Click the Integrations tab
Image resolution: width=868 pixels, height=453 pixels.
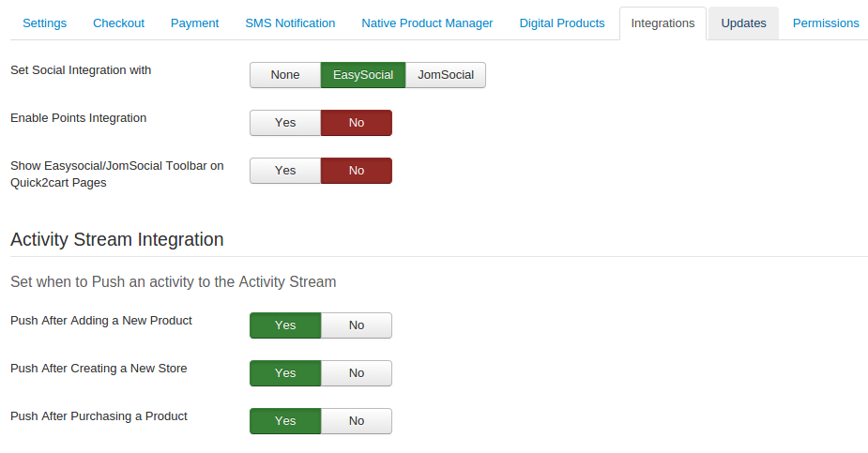tap(662, 23)
